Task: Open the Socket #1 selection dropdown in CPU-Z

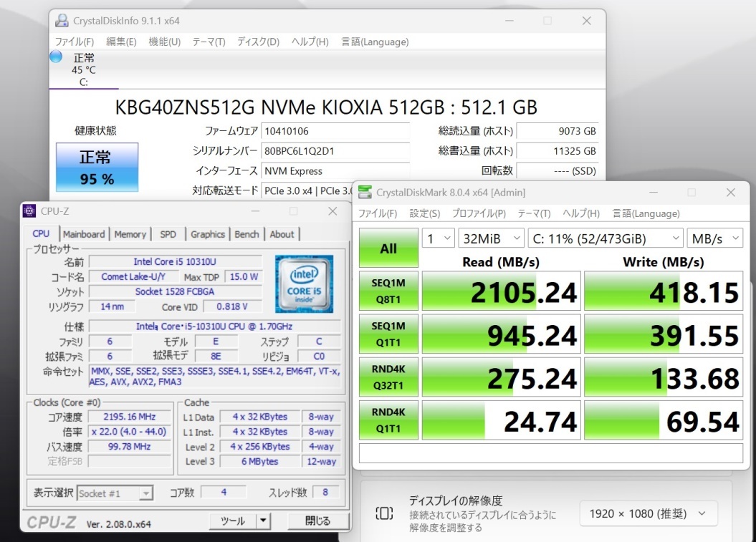Action: tap(115, 493)
